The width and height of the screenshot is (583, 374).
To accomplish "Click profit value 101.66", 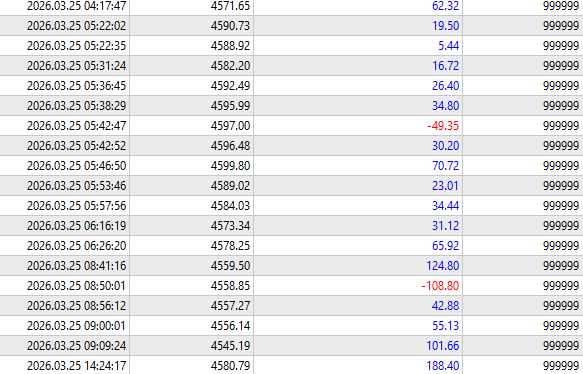I will tap(442, 346).
